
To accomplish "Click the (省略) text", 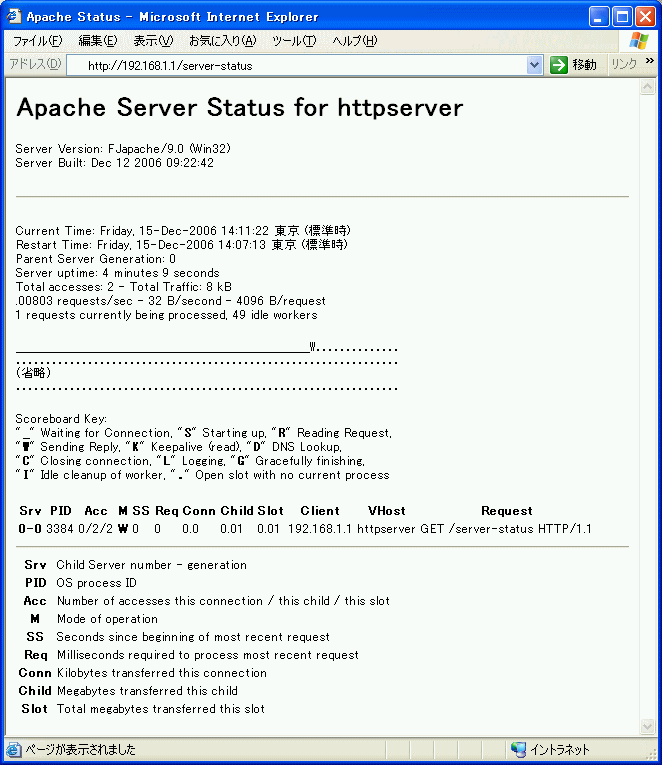I will [x=33, y=373].
